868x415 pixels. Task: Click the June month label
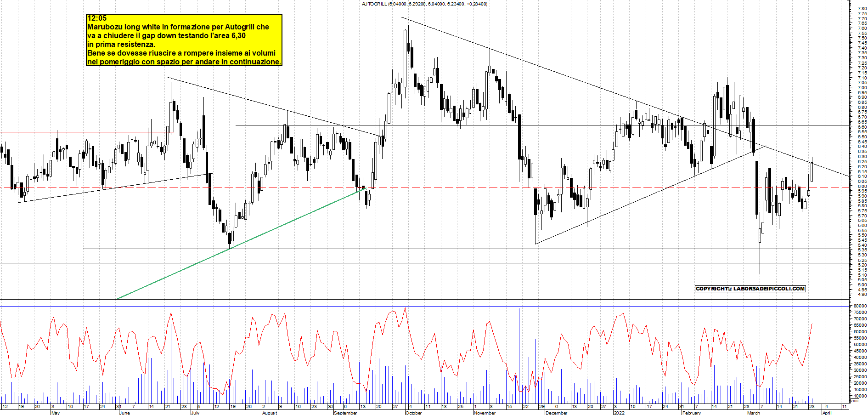(x=124, y=413)
